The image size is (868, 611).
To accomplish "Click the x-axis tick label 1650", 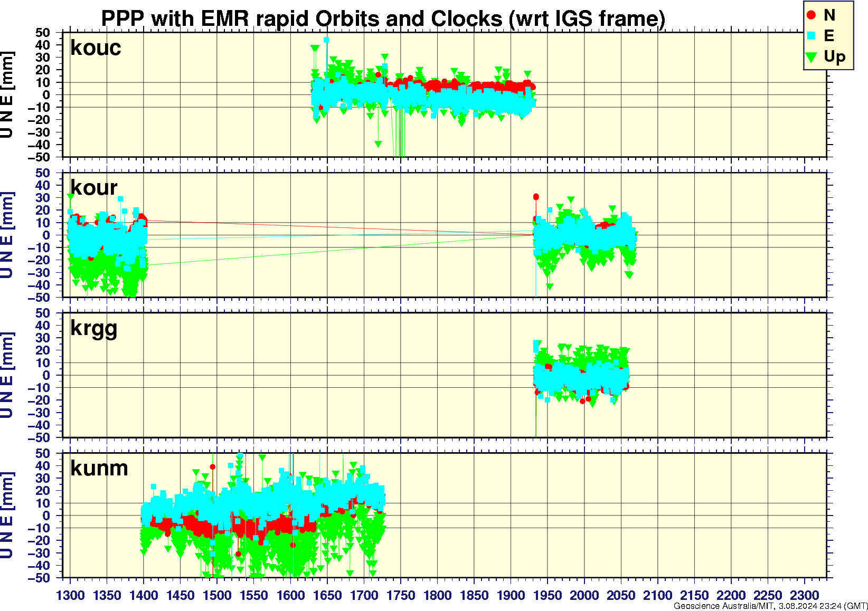I will tap(327, 596).
